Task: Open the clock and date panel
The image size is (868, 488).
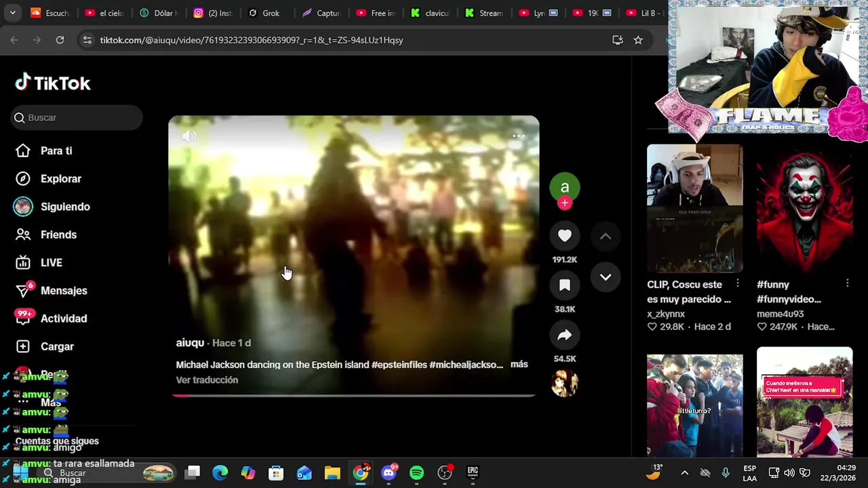Action: [x=837, y=472]
